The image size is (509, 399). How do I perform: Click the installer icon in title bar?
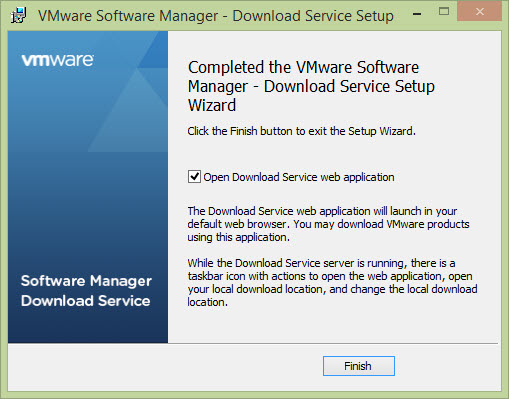click(x=18, y=15)
